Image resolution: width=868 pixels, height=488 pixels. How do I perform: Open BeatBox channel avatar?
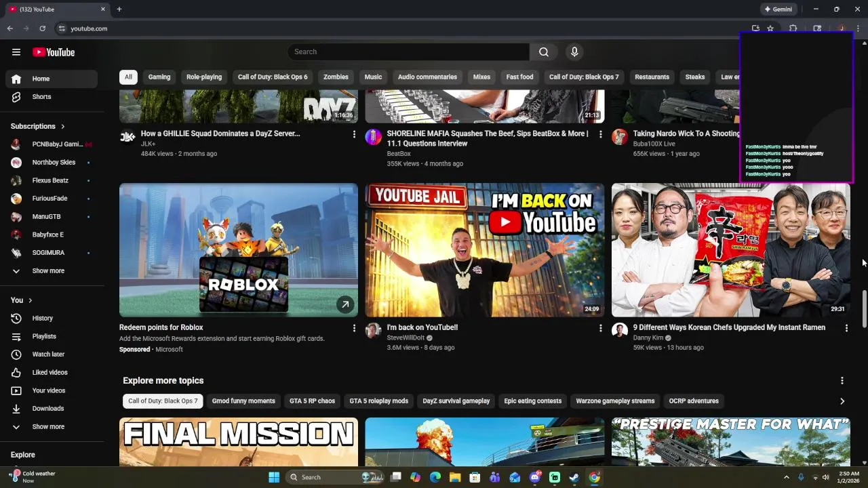pyautogui.click(x=373, y=137)
